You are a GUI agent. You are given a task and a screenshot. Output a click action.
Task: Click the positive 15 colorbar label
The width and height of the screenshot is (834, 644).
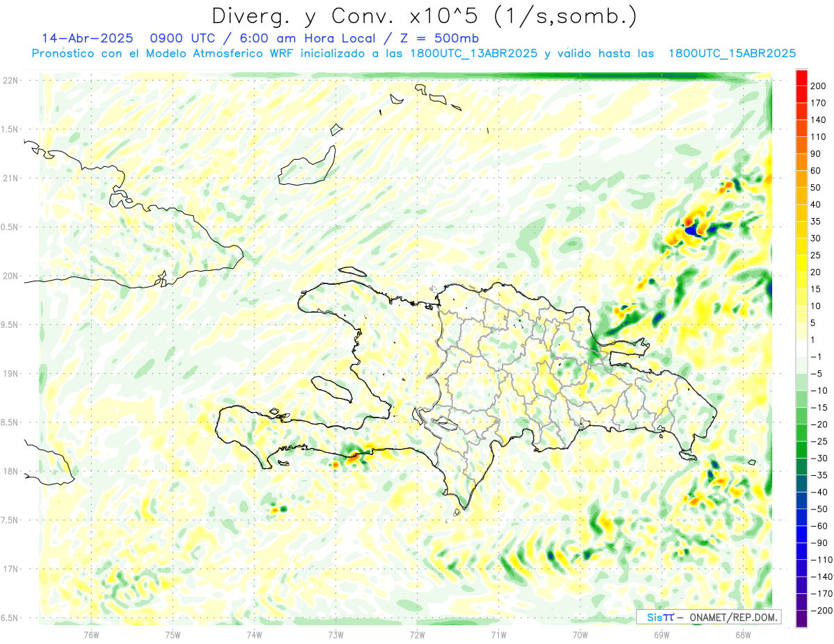(816, 289)
